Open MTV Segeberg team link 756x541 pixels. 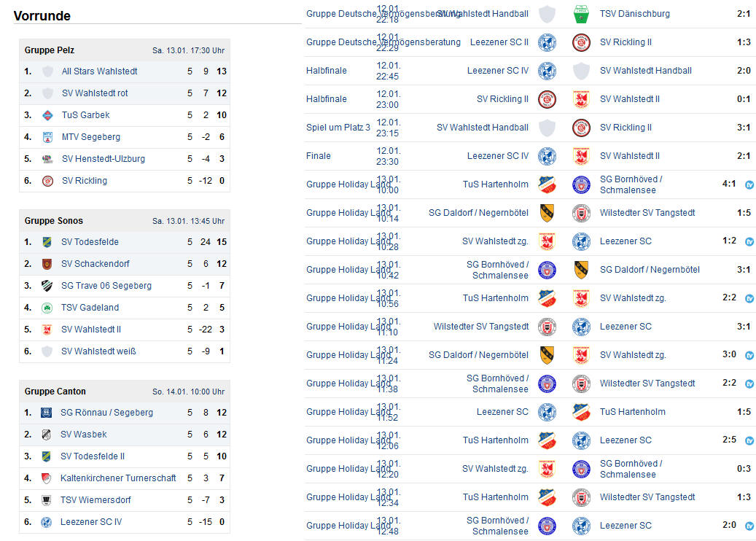[90, 137]
